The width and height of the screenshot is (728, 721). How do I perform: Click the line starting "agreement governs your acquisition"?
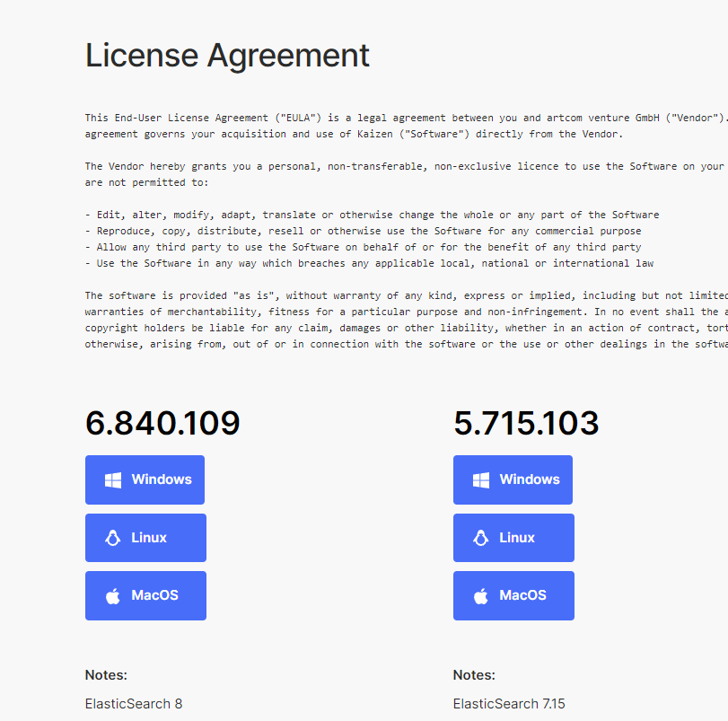click(x=354, y=134)
